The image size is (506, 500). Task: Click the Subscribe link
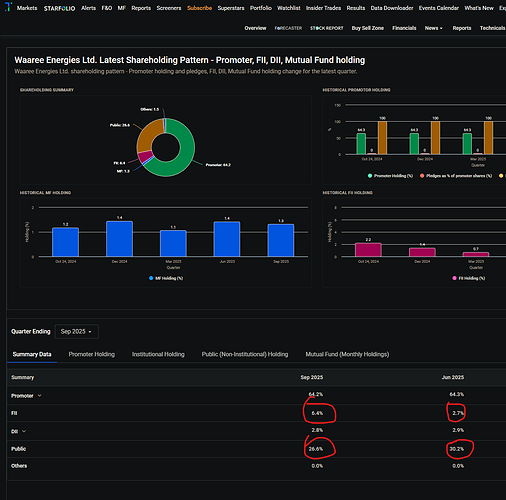pos(199,8)
